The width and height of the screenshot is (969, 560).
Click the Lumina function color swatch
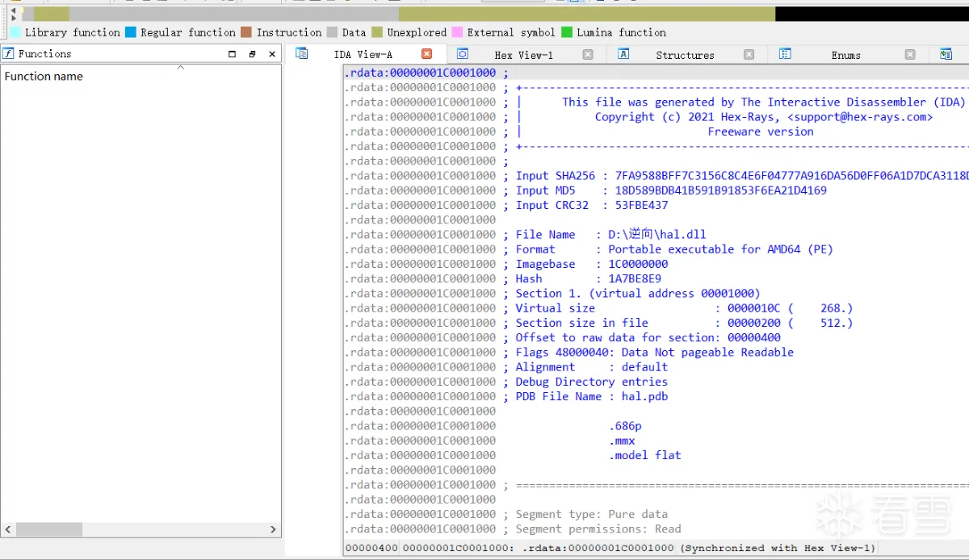[x=567, y=32]
